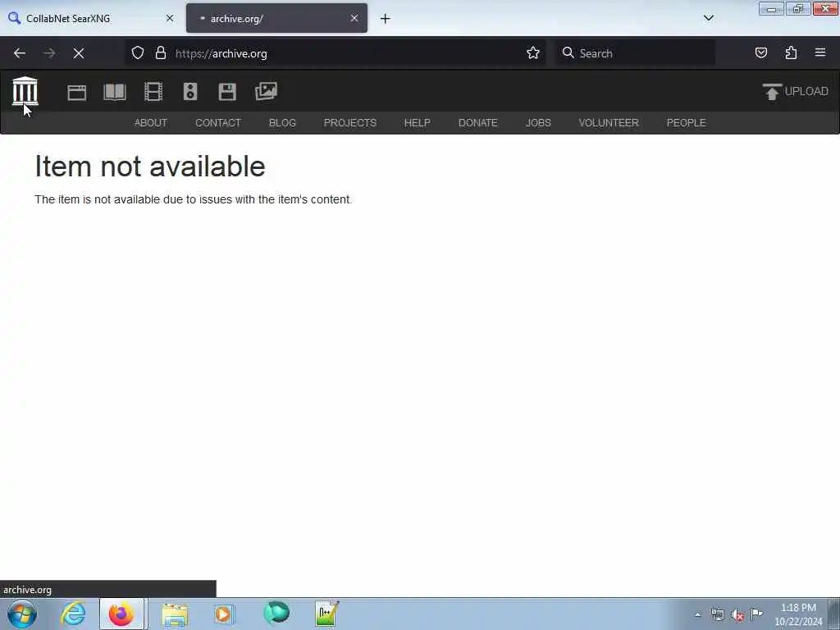Click the muted volume tray icon

click(x=737, y=615)
